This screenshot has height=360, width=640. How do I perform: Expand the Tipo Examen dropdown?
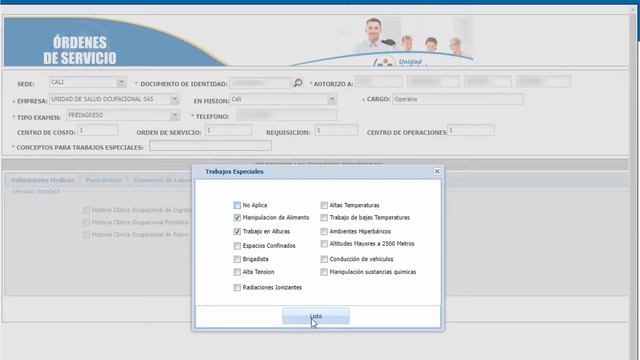(175, 116)
